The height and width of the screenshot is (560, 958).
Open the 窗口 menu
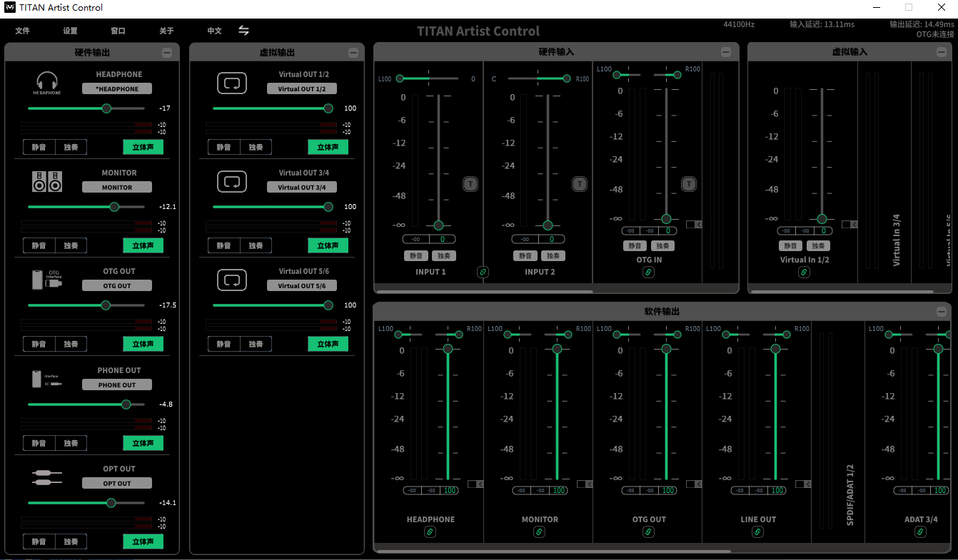pyautogui.click(x=118, y=31)
